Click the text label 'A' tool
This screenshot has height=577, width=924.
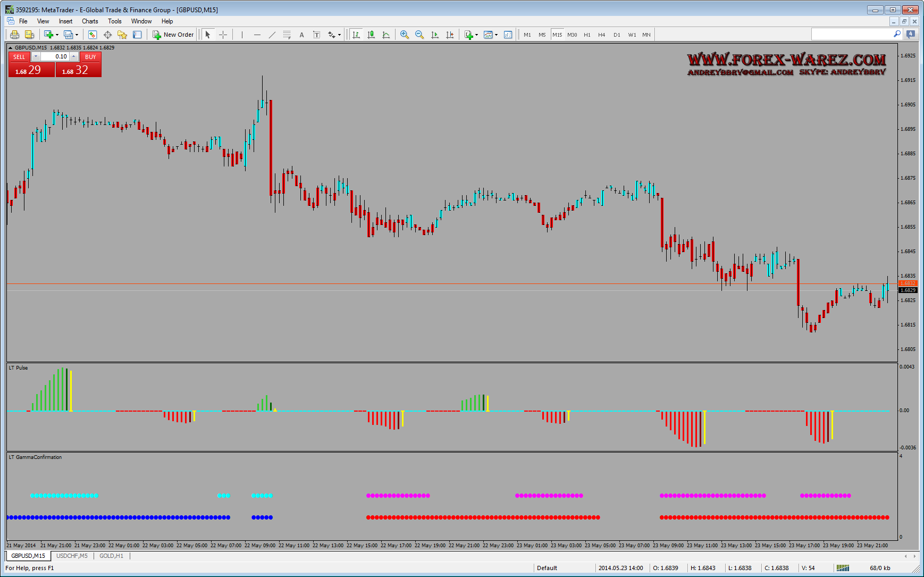coord(301,35)
